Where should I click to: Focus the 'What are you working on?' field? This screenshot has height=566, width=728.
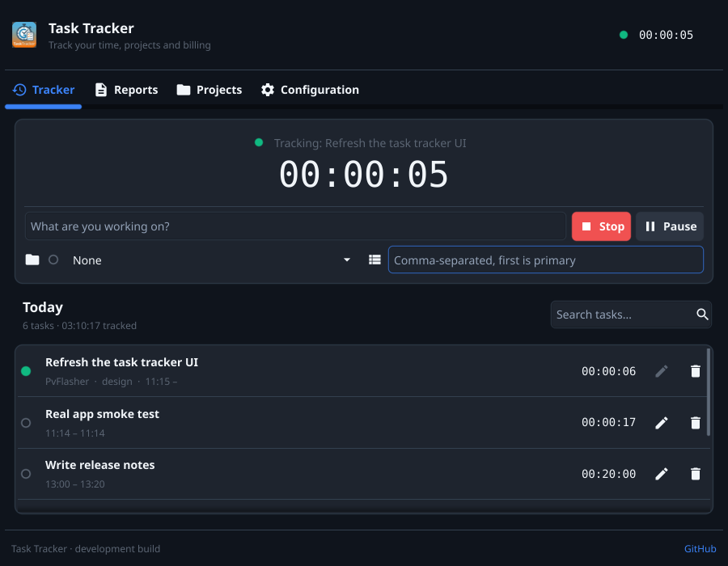coord(295,226)
